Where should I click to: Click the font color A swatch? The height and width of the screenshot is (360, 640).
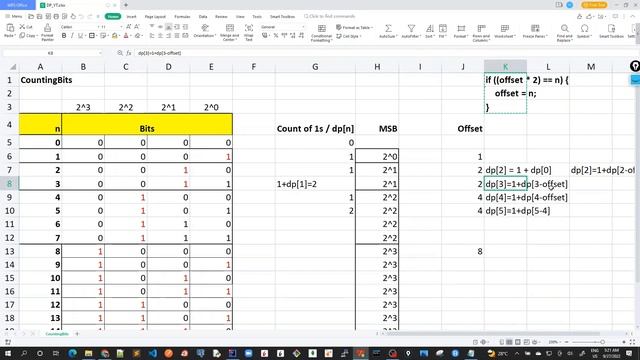coord(126,36)
